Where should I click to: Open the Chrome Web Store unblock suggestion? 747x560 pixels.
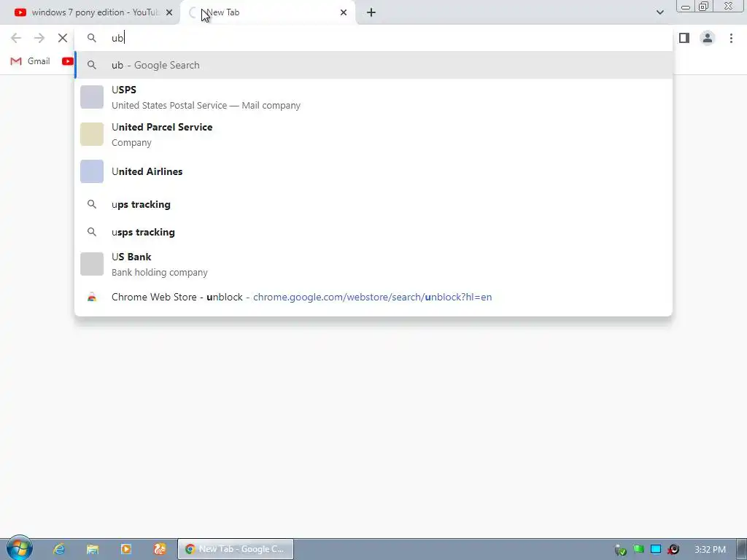tap(373, 297)
